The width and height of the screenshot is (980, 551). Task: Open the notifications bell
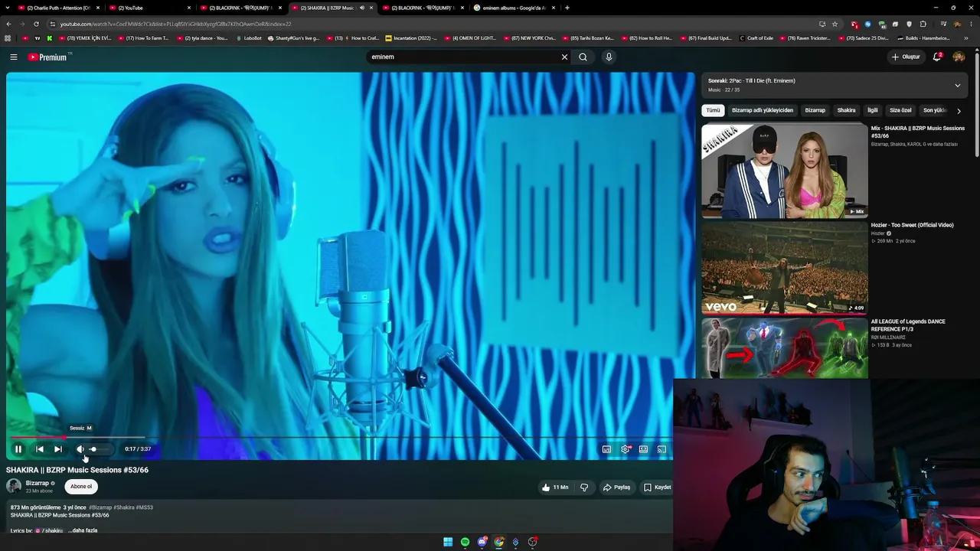tap(937, 57)
